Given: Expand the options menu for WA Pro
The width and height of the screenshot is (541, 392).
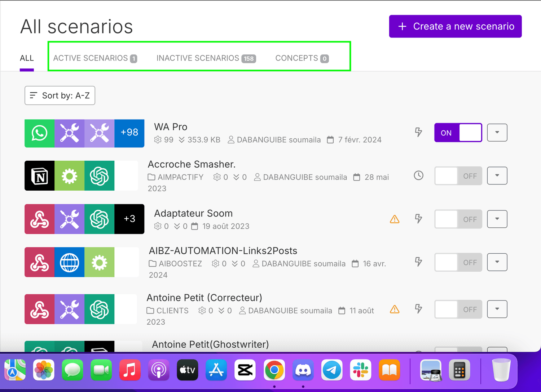Looking at the screenshot, I should [x=497, y=133].
